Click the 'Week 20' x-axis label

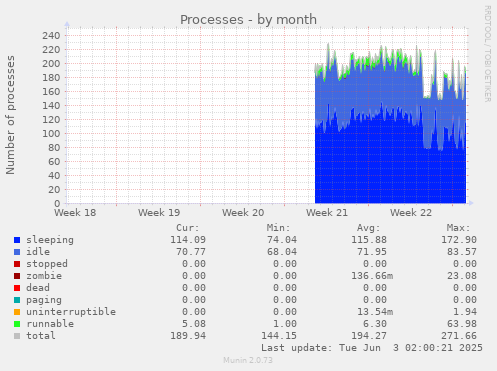[x=243, y=213]
